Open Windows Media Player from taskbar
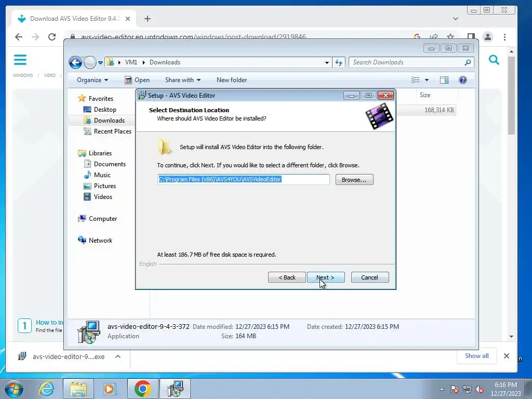This screenshot has width=532, height=399. (110, 389)
